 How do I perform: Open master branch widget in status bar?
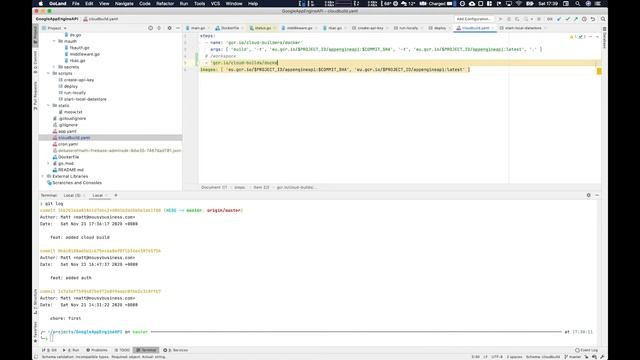[x=572, y=357]
